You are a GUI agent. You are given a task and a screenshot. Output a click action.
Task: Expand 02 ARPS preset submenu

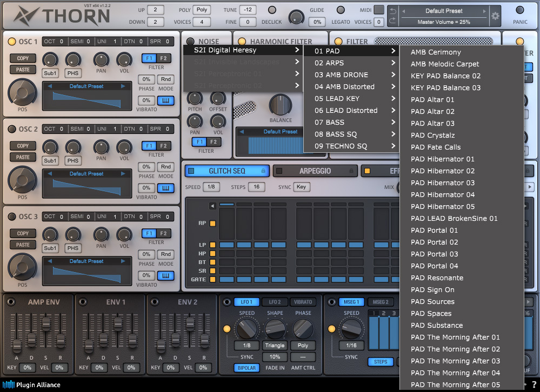pos(351,63)
